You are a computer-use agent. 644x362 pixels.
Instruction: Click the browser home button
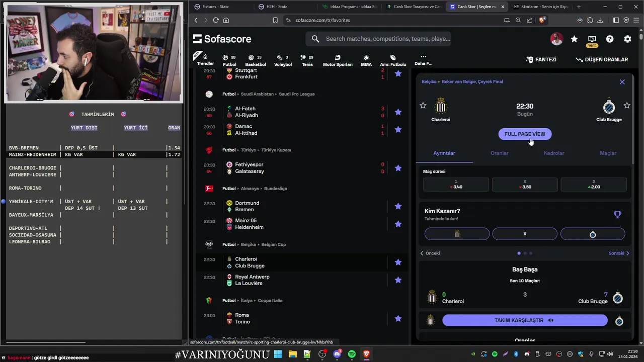pos(226,20)
